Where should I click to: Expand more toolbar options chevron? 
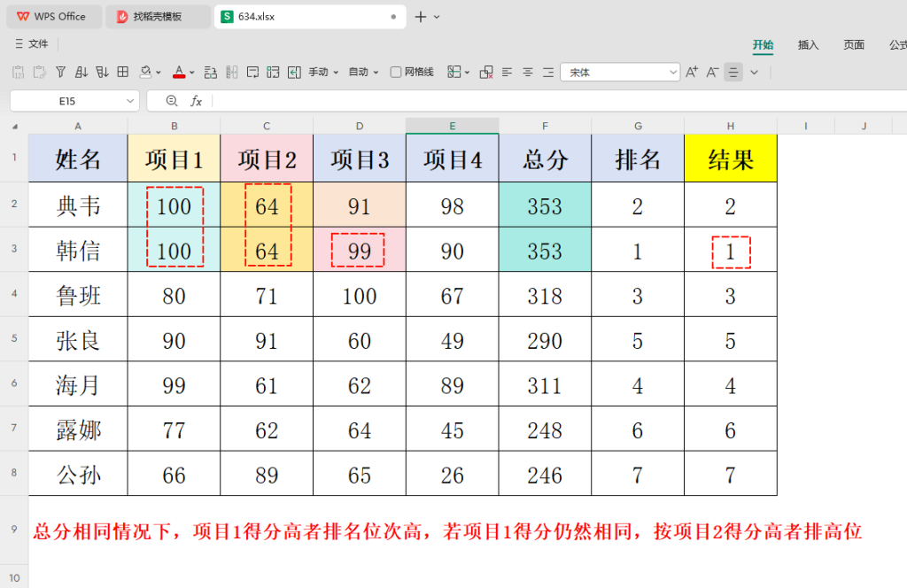[x=755, y=73]
